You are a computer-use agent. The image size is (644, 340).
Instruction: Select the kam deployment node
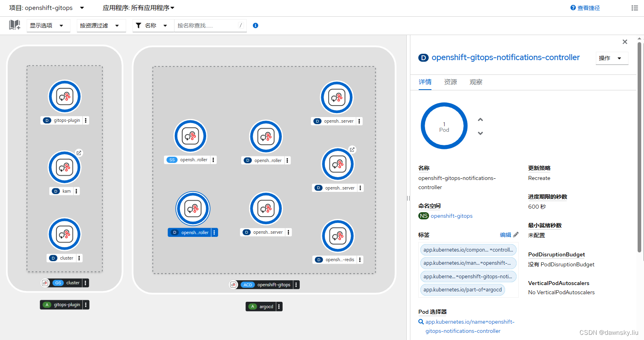tap(64, 168)
